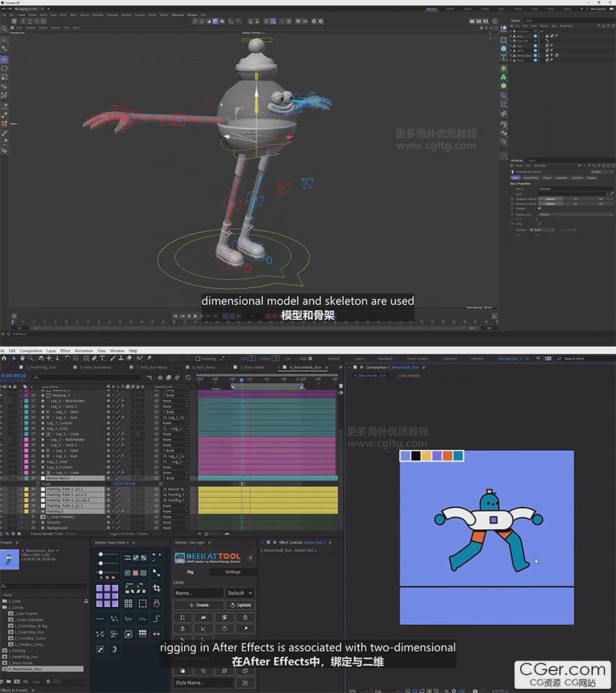Viewport: 616px width, 693px height.
Task: Click the After Effects current time indicator
Action: pos(241,379)
